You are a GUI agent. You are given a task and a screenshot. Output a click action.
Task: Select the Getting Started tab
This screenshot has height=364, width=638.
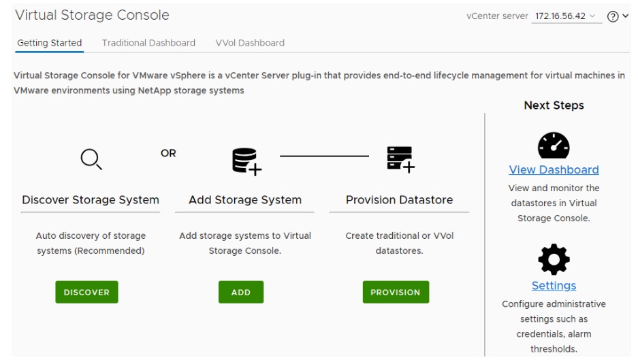pyautogui.click(x=48, y=43)
